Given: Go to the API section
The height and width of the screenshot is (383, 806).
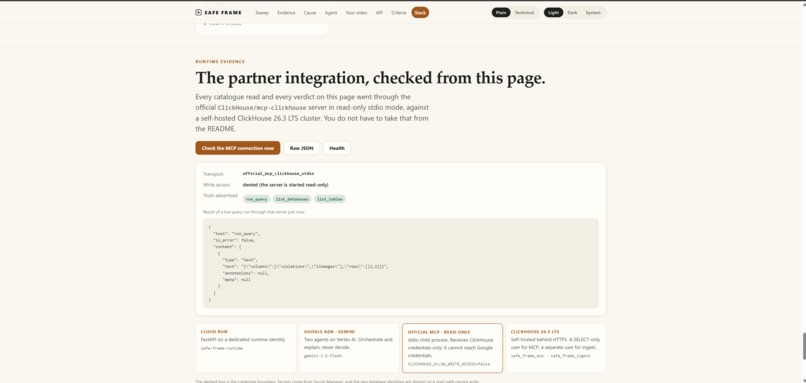Looking at the screenshot, I should [x=379, y=12].
